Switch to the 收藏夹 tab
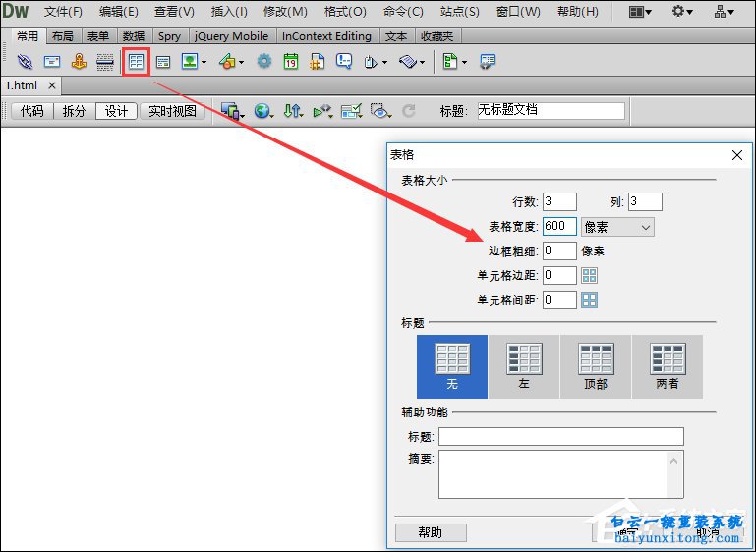 [x=436, y=36]
